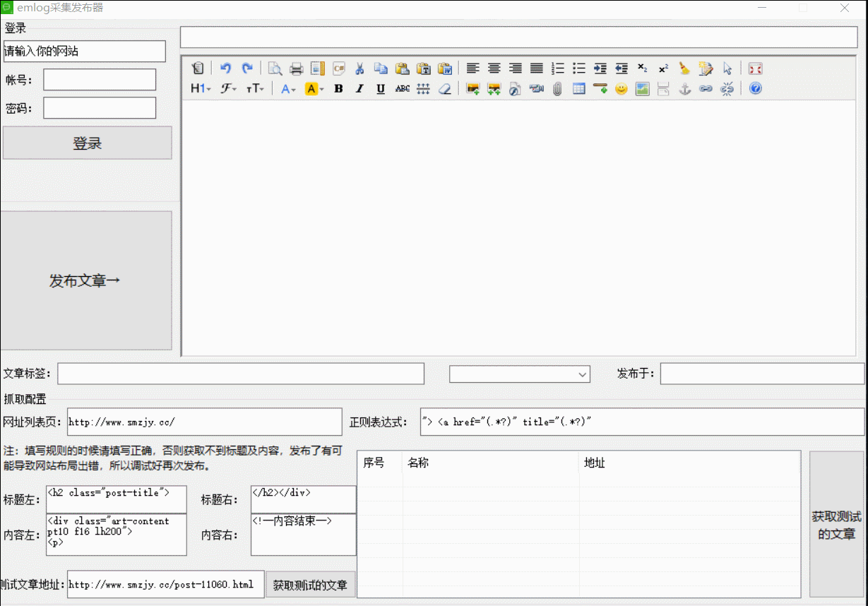Insert Flash content icon
Image resolution: width=868 pixels, height=606 pixels.
[x=516, y=89]
